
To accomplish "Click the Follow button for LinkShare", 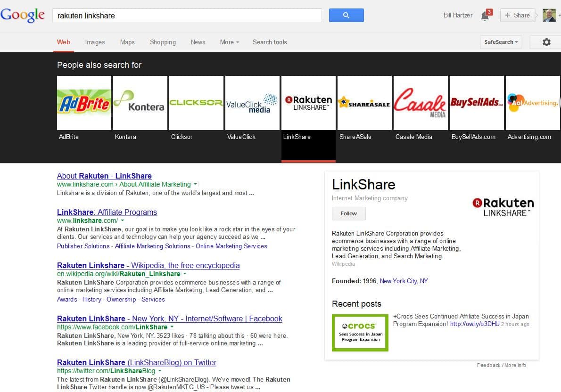I will click(348, 213).
